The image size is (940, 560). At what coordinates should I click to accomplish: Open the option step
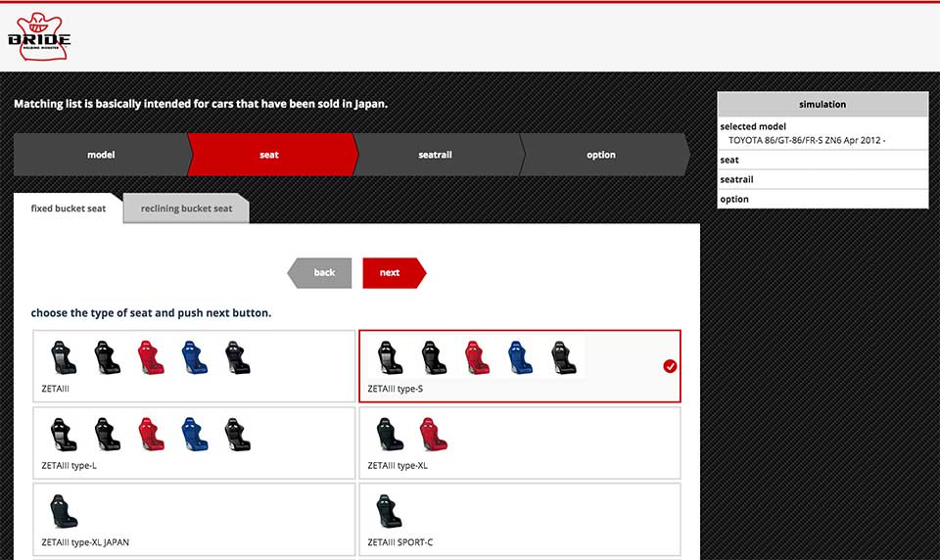click(x=601, y=155)
